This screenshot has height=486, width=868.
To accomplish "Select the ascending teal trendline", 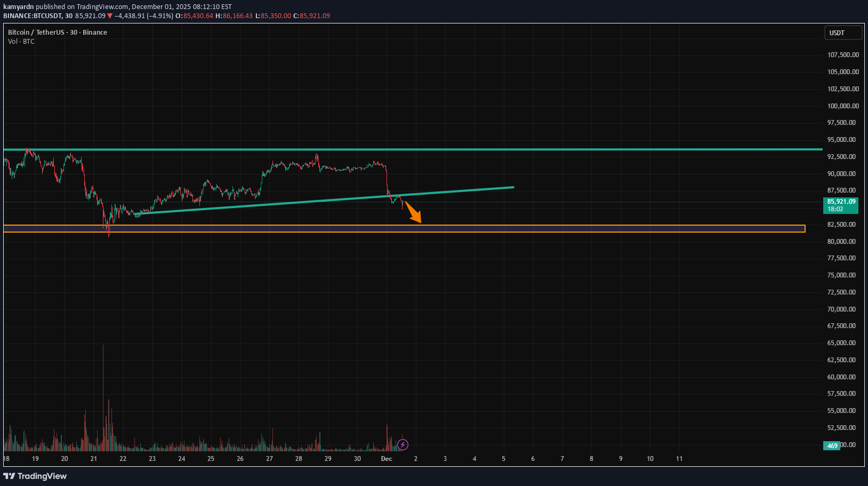I will 320,200.
